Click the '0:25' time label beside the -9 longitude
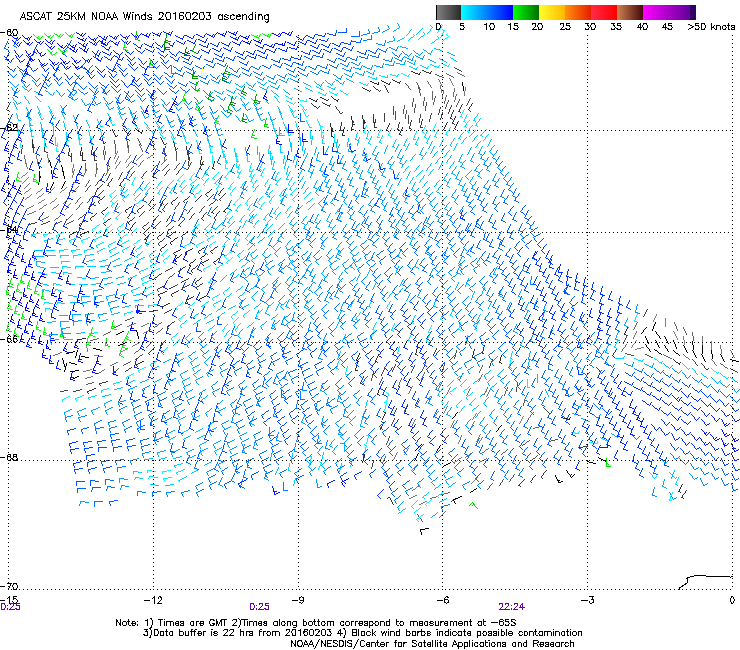The image size is (740, 650). tap(259, 607)
